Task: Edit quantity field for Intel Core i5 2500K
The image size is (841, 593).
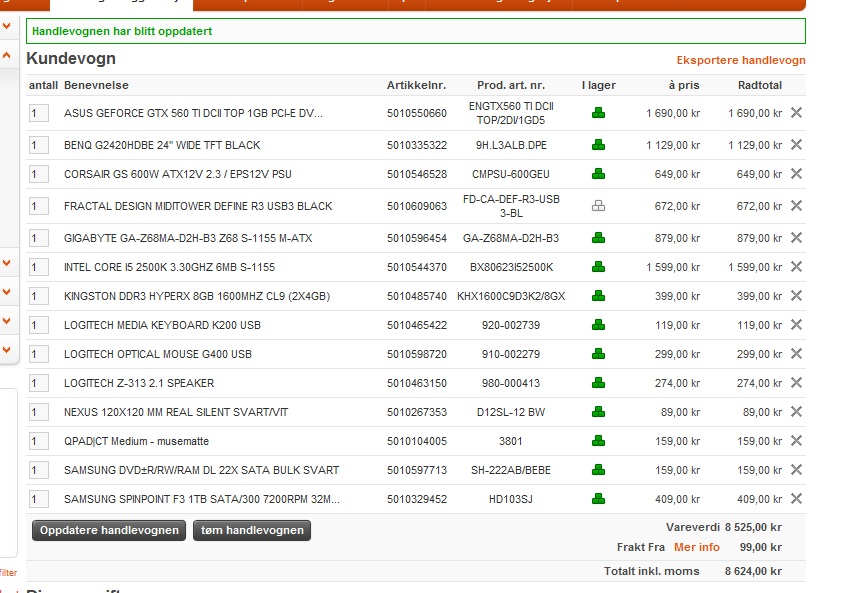Action: point(39,267)
